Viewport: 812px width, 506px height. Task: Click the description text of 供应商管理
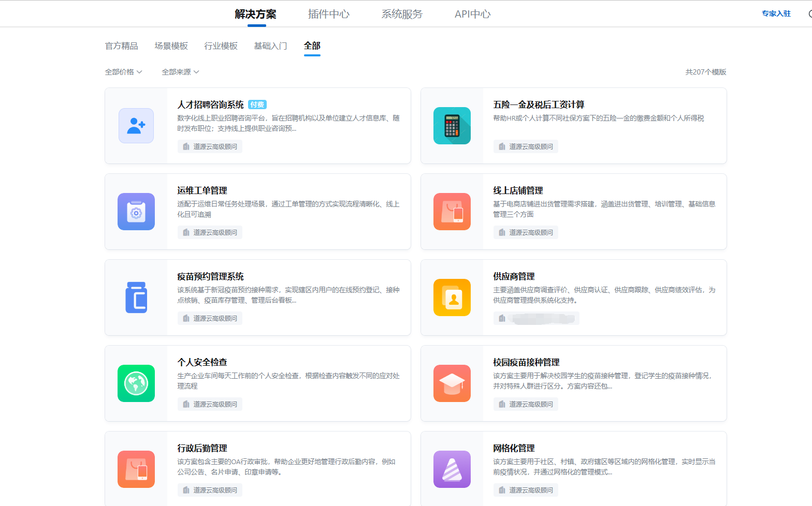click(604, 295)
